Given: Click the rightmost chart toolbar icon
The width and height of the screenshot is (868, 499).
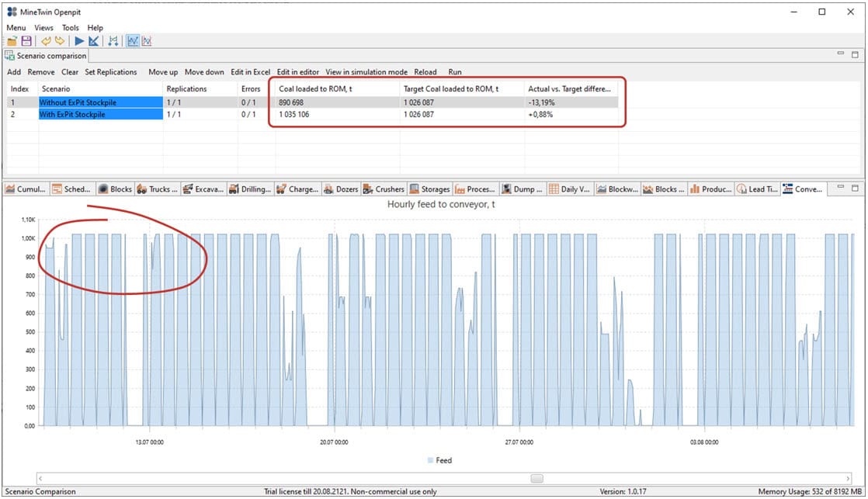Looking at the screenshot, I should 147,41.
